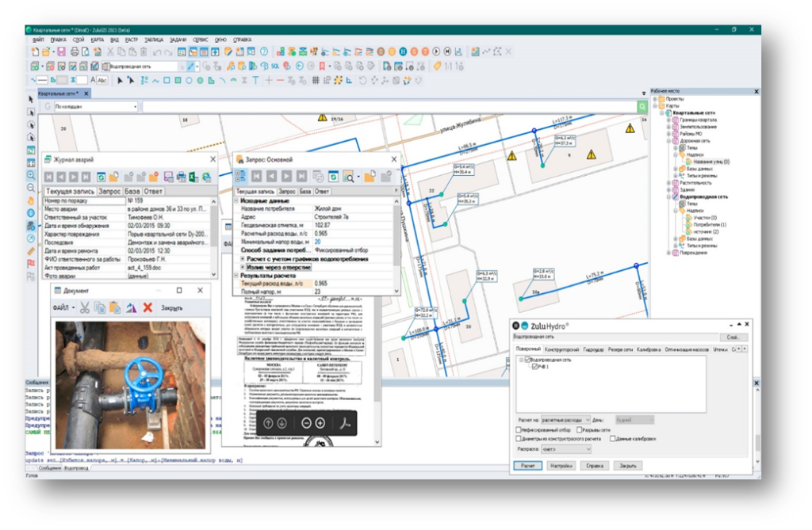Click the red flag tool in left sidebar
The image size is (812, 530).
31,264
